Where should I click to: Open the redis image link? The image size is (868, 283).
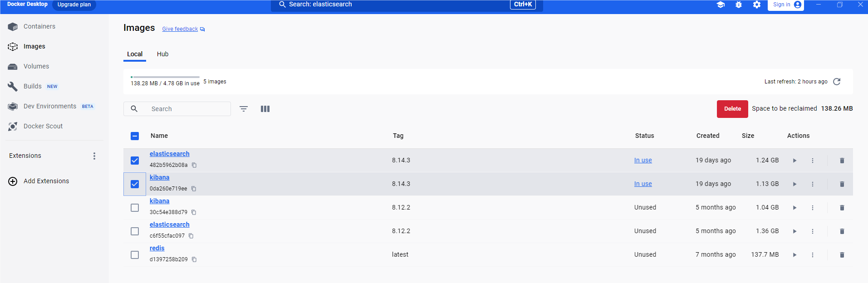[157, 248]
